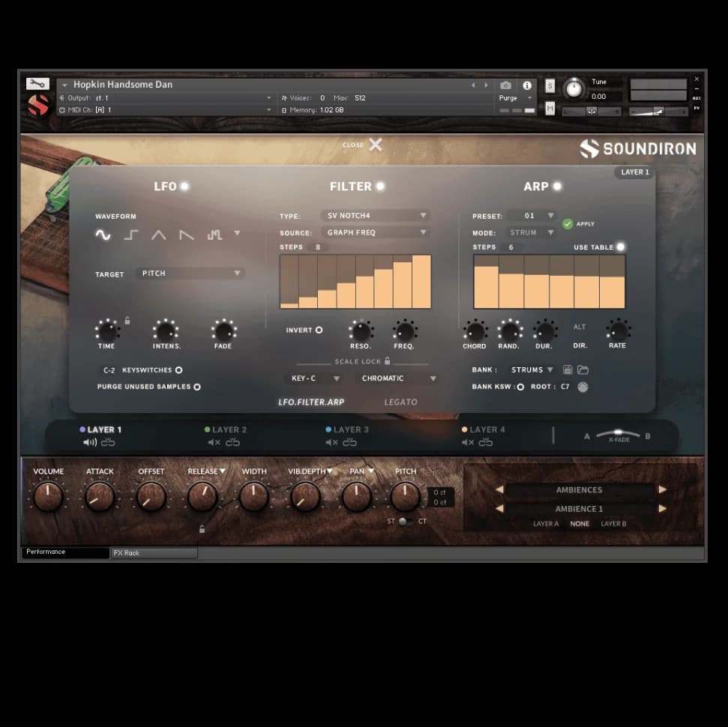The width and height of the screenshot is (728, 727).
Task: Toggle the LFO power button
Action: [184, 187]
